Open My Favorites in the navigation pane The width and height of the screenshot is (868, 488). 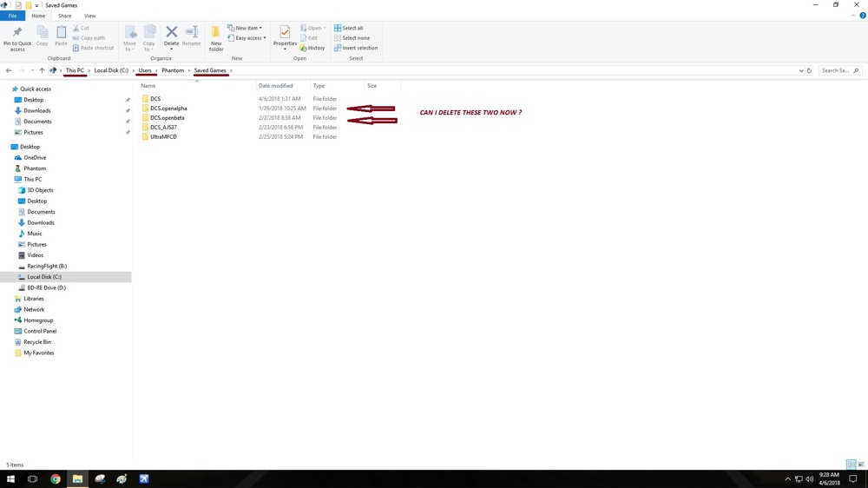click(x=39, y=353)
